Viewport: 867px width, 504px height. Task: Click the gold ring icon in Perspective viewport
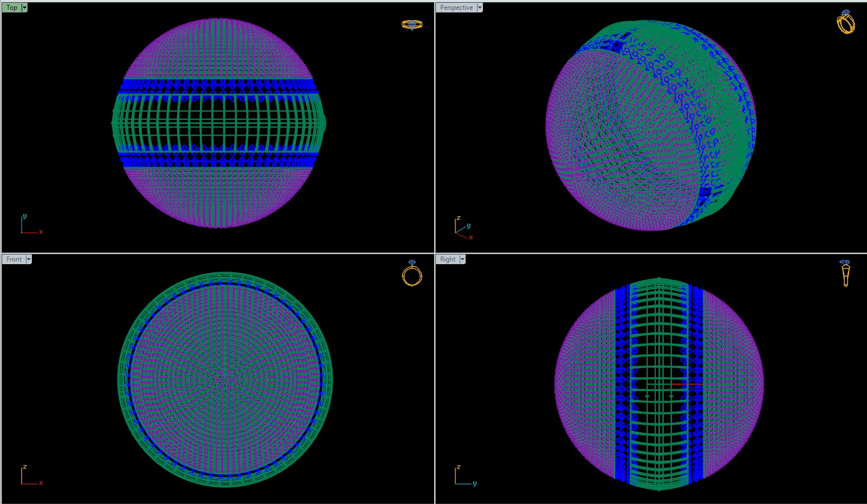point(847,24)
